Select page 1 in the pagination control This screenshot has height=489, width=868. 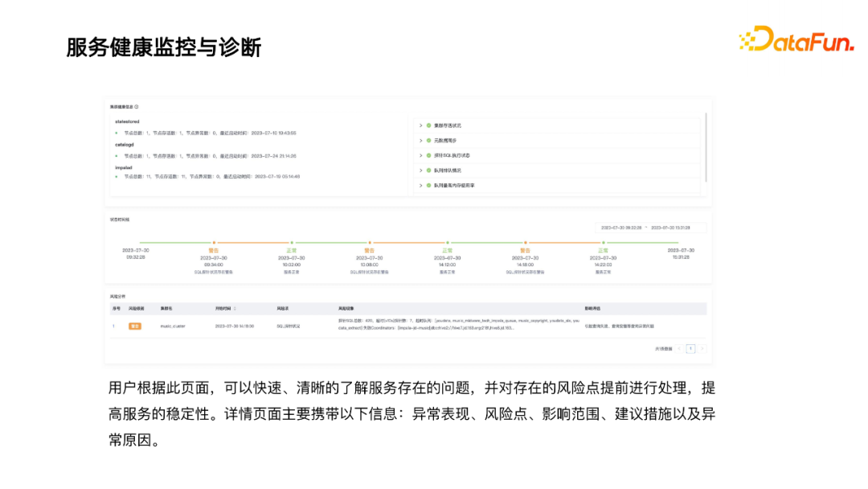691,348
